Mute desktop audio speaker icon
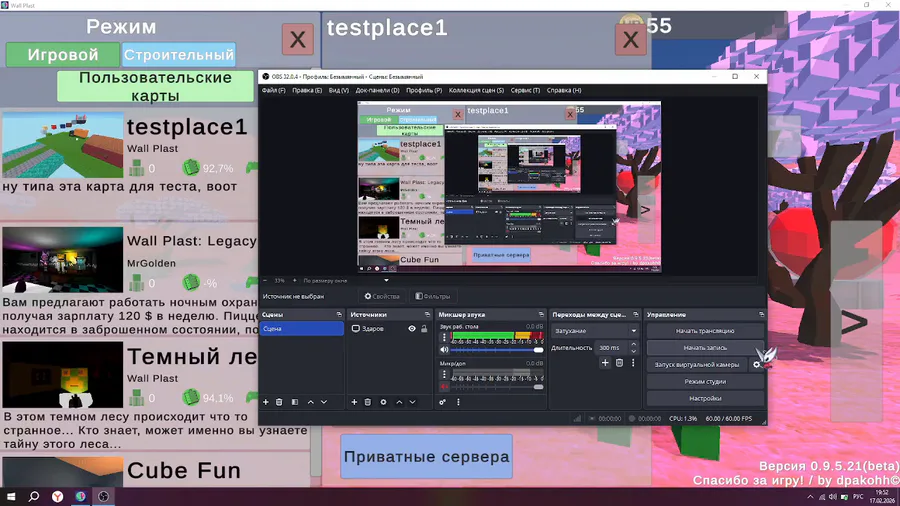Viewport: 900px width, 506px height. pyautogui.click(x=444, y=349)
